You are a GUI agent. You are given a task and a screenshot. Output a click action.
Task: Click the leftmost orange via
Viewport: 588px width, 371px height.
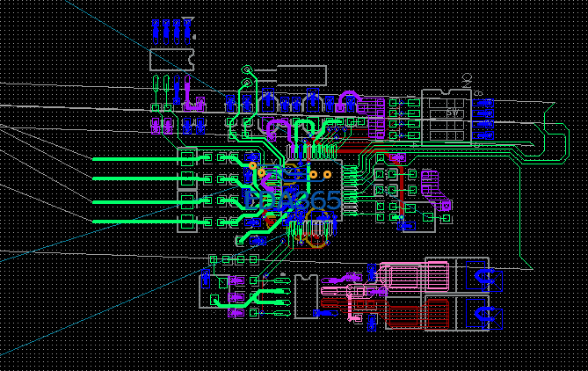point(253,165)
